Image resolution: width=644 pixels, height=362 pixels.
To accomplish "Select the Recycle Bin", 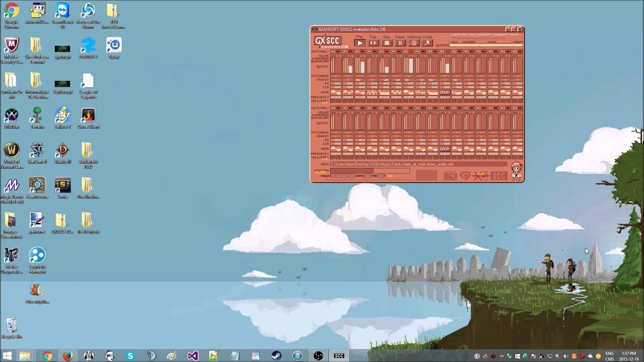I will [x=11, y=328].
